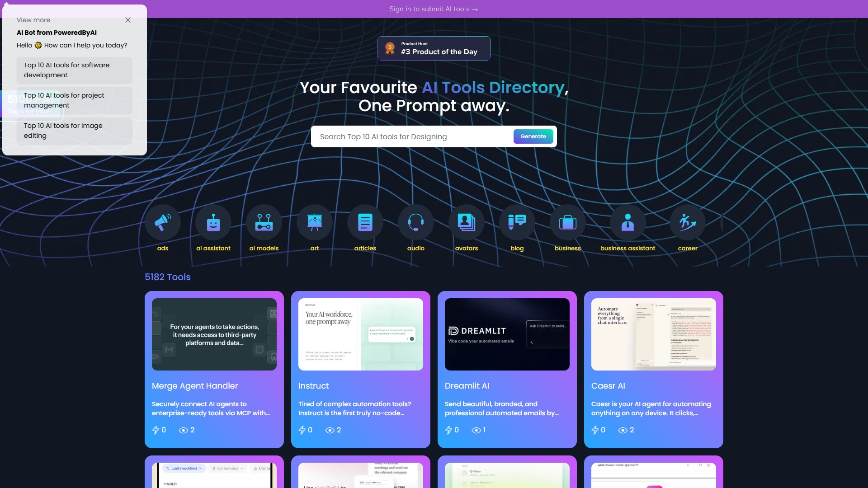The height and width of the screenshot is (488, 868).
Task: Click the lightning upvote icon on Instruct card
Action: coord(302,430)
